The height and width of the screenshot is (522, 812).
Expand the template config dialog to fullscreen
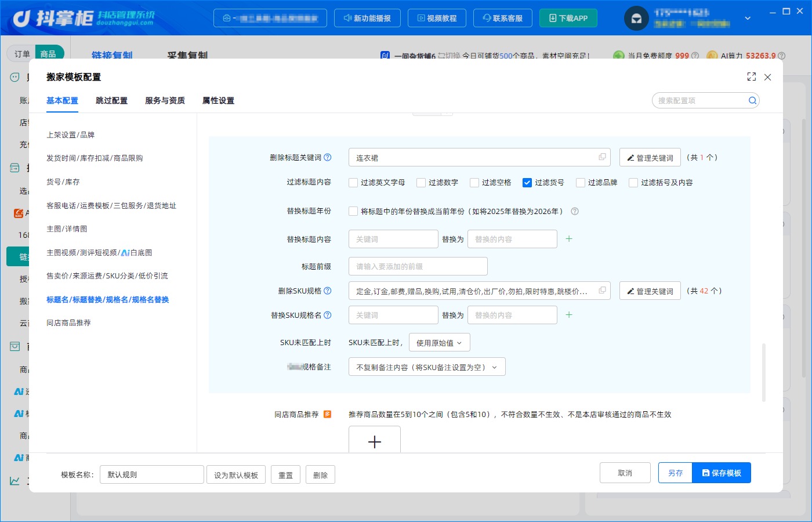pyautogui.click(x=752, y=77)
